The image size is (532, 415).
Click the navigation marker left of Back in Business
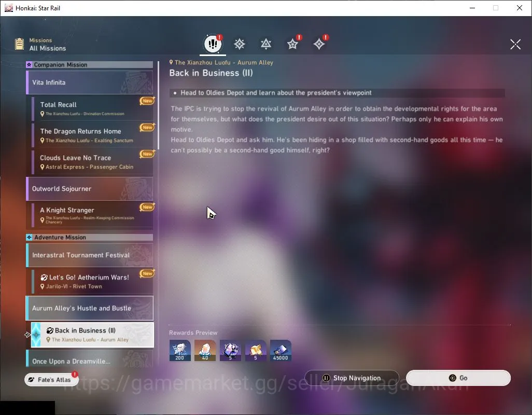[x=28, y=335]
